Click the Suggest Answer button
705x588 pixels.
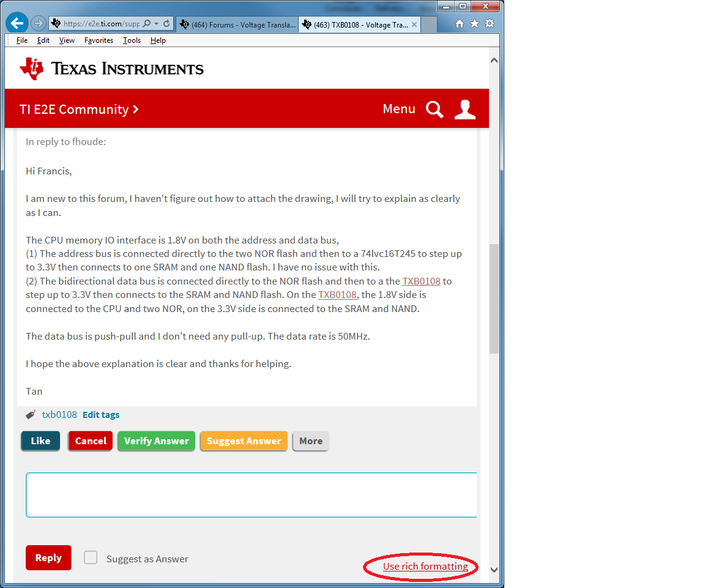pos(244,441)
